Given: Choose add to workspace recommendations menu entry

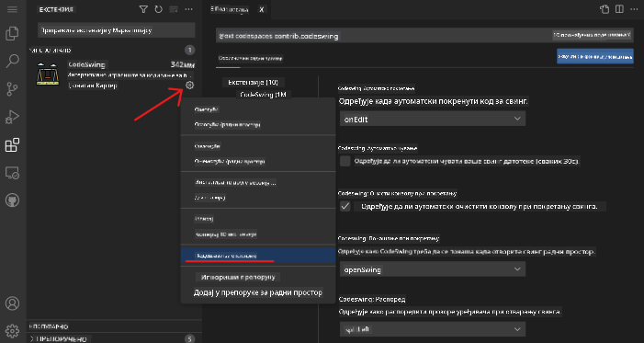Looking at the screenshot, I should point(258,292).
